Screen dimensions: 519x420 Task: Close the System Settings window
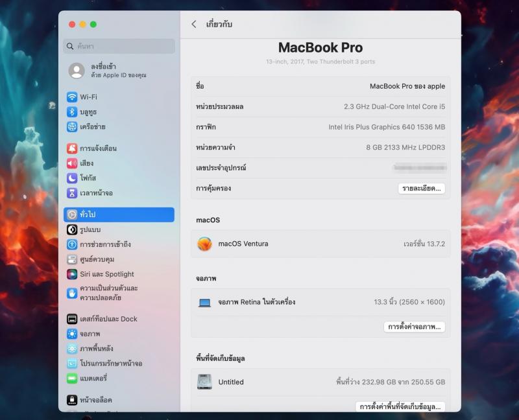coord(72,24)
